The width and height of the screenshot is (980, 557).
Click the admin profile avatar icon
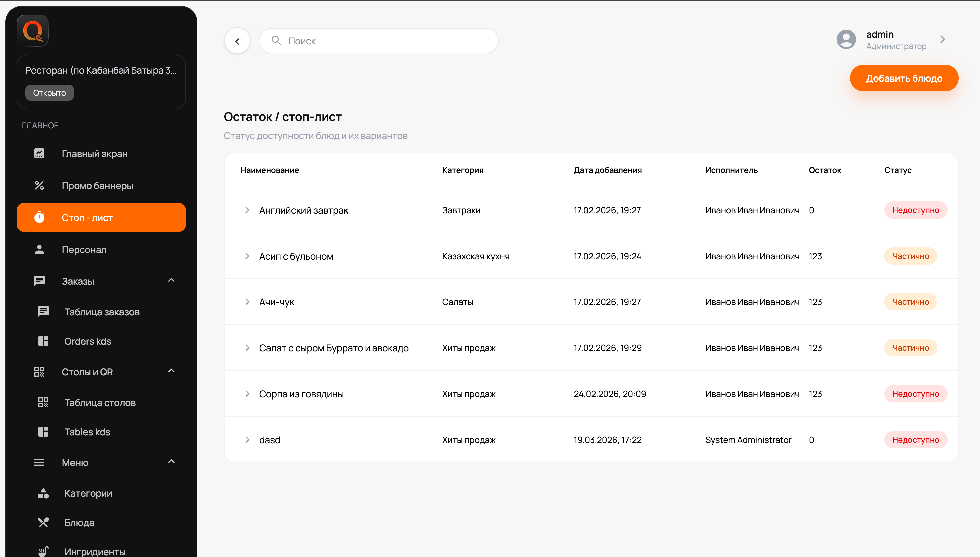846,39
